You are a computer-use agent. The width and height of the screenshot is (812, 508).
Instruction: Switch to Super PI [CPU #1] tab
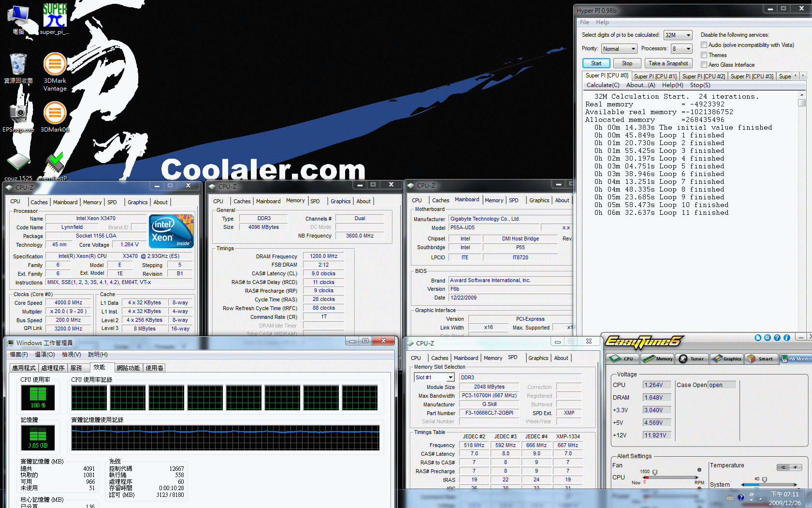click(x=655, y=76)
